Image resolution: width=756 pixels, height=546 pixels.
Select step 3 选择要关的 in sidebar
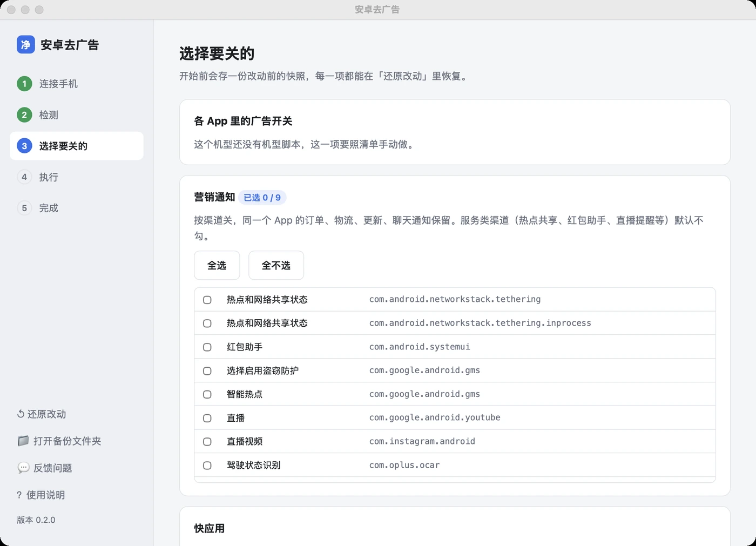pyautogui.click(x=77, y=146)
